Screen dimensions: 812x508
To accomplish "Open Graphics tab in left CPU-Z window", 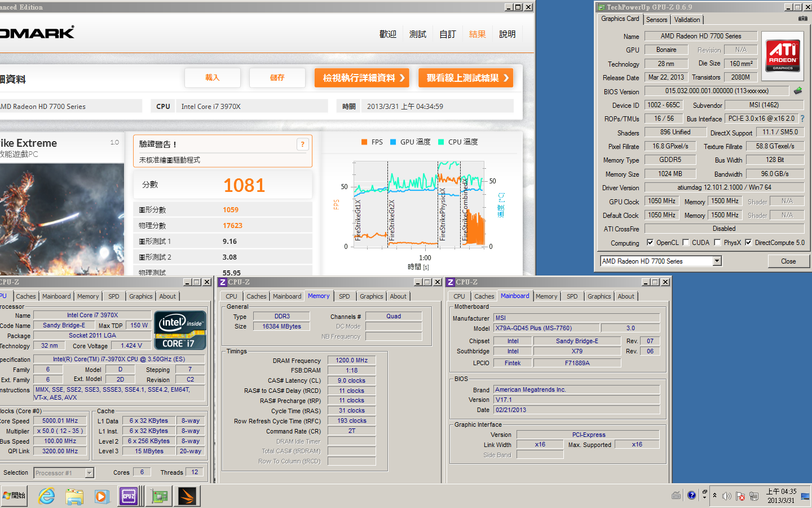I will click(141, 296).
